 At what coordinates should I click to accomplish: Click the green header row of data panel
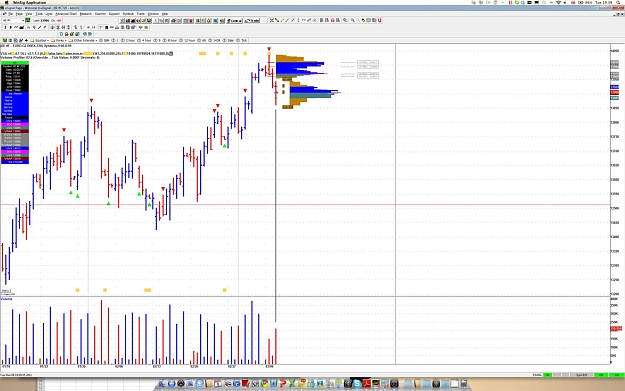(15, 63)
